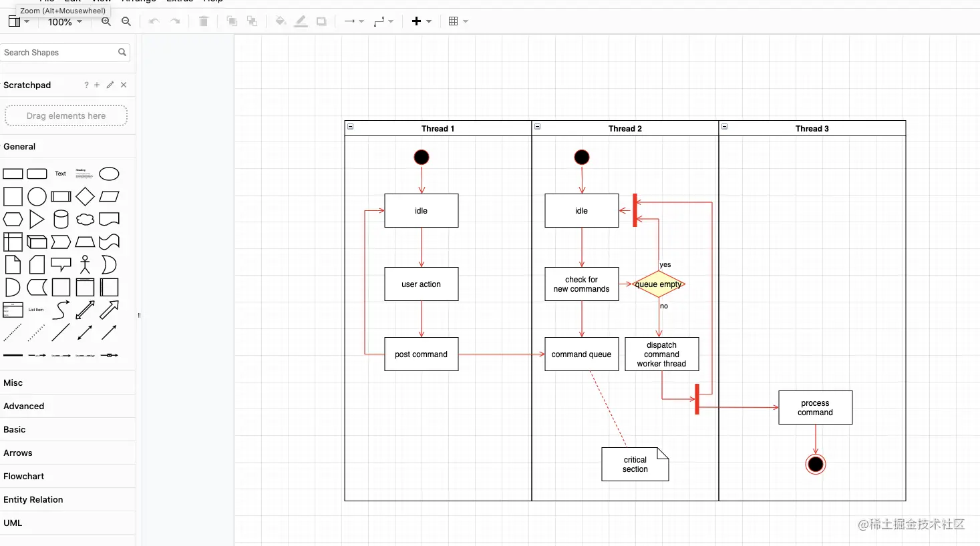Click the fill color bucket icon
The width and height of the screenshot is (980, 546).
tap(281, 21)
